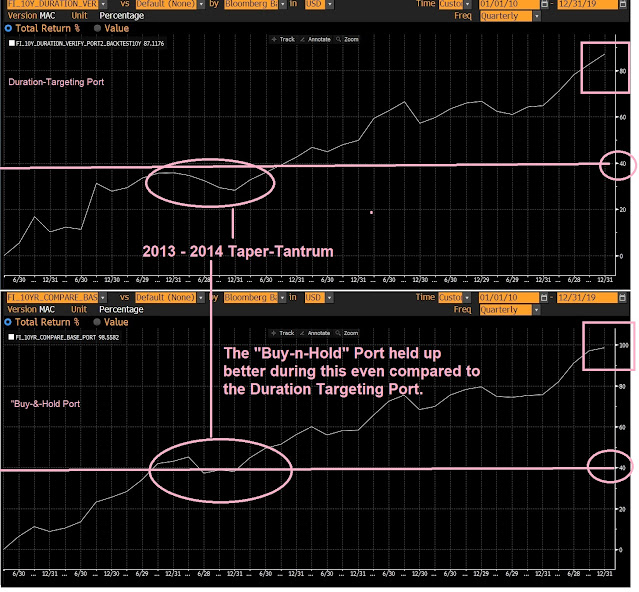
Task: Click Zoom tool in top chart toolbar
Action: tap(348, 40)
